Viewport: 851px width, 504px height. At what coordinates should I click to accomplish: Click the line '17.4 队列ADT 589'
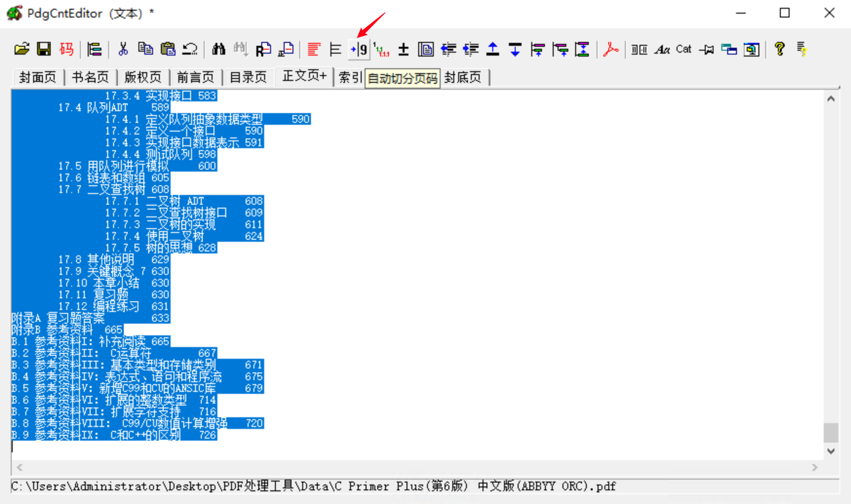(x=114, y=107)
